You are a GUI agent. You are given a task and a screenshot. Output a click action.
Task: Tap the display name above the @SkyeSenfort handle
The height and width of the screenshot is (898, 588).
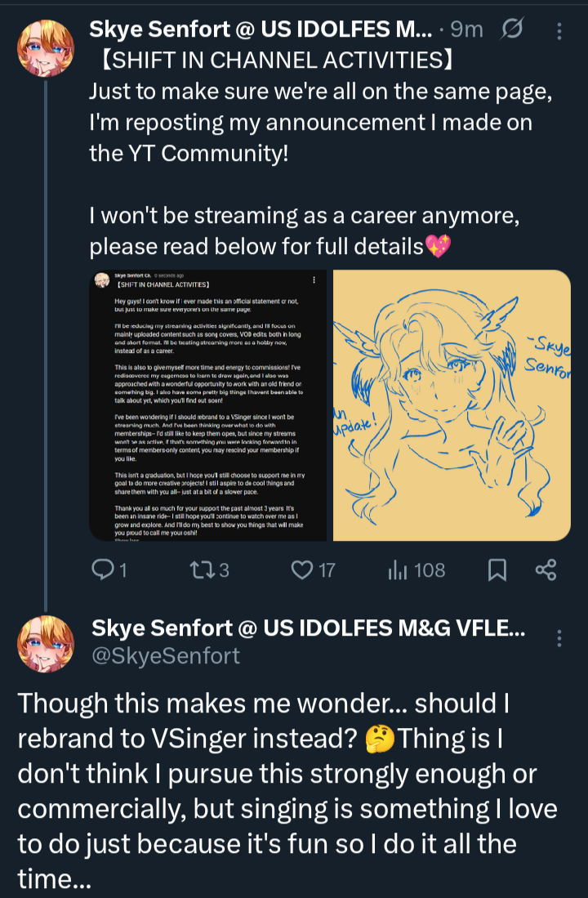pyautogui.click(x=307, y=628)
